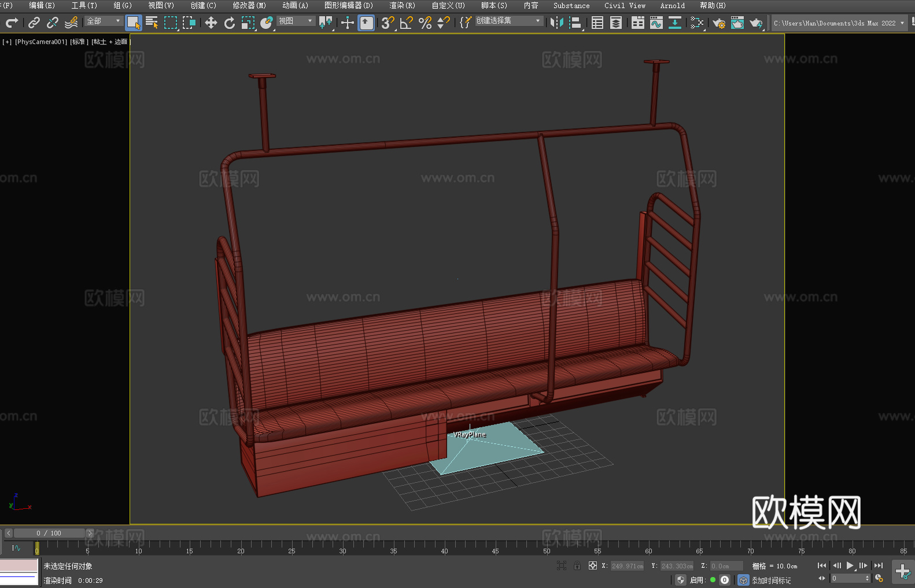
Task: Toggle Isolate Selection icon
Action: click(x=562, y=565)
